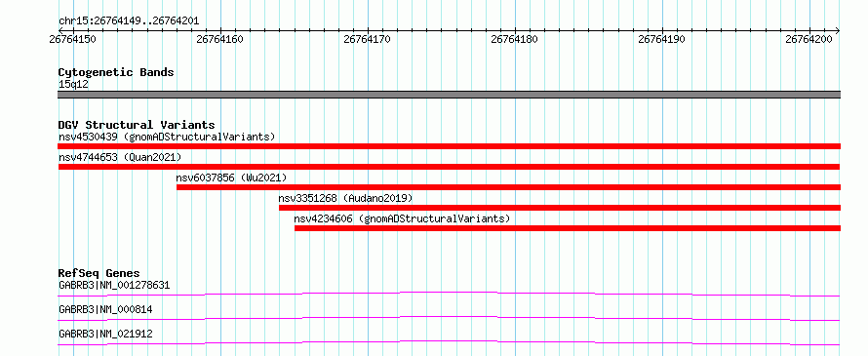Click gene label GABRB3|NM_021912
The width and height of the screenshot is (868, 356).
pos(105,334)
